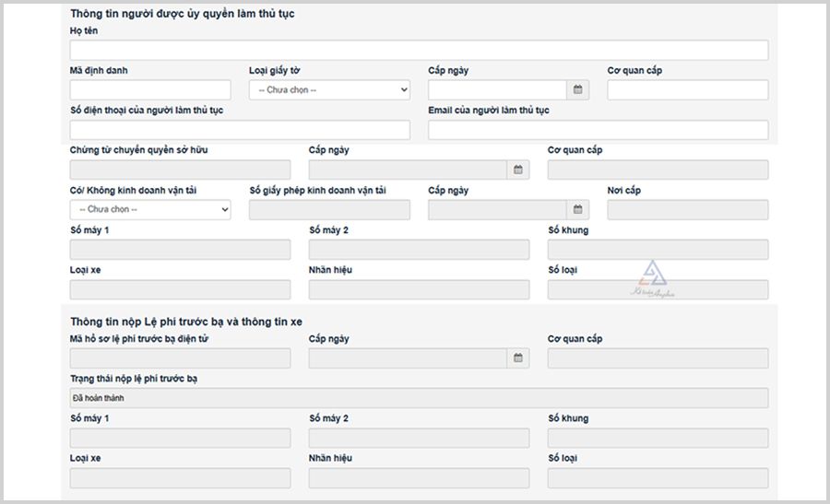Image resolution: width=830 pixels, height=504 pixels.
Task: Open calendar for transport license Cấp ngày
Action: pos(578,210)
